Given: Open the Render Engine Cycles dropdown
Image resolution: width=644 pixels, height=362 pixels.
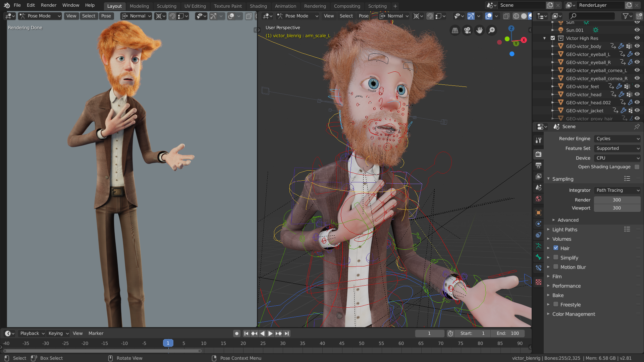Looking at the screenshot, I should (617, 138).
